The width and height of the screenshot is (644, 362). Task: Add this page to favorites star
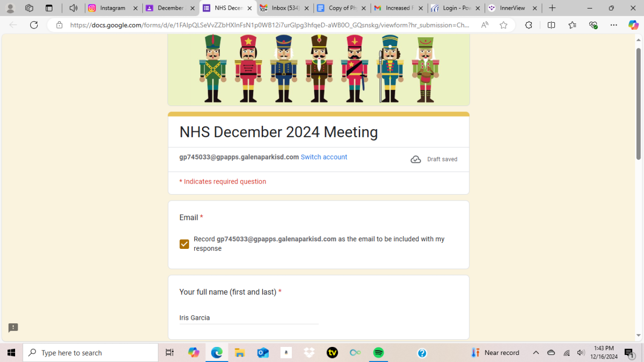[503, 25]
